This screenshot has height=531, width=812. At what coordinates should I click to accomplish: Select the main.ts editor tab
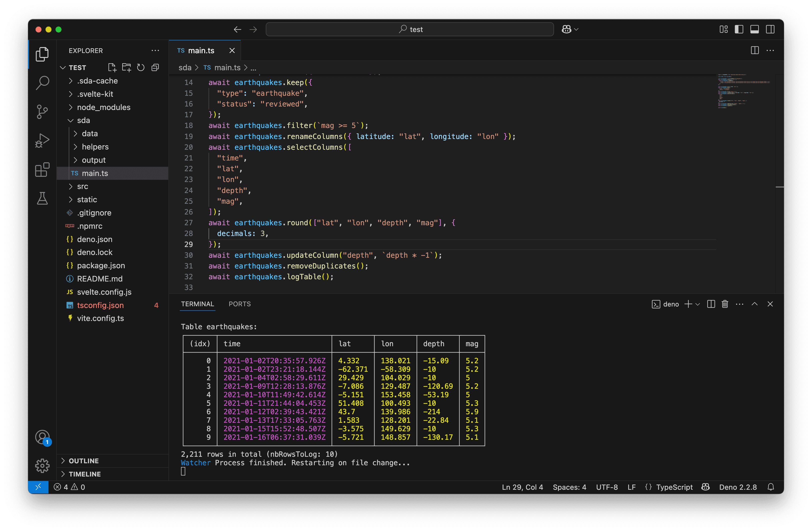pyautogui.click(x=201, y=50)
